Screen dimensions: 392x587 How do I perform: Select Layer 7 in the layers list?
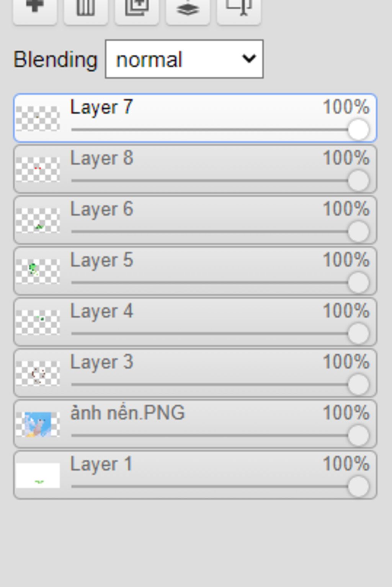(x=101, y=107)
